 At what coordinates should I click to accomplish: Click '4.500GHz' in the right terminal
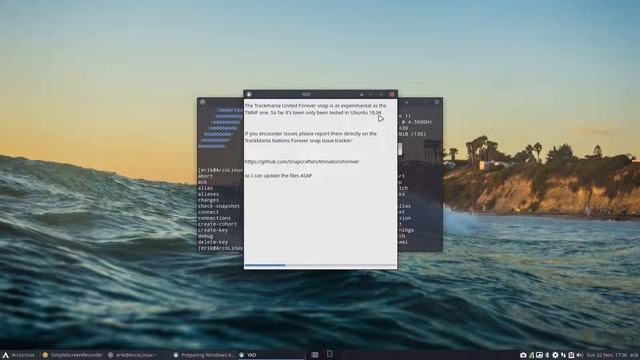(420, 122)
